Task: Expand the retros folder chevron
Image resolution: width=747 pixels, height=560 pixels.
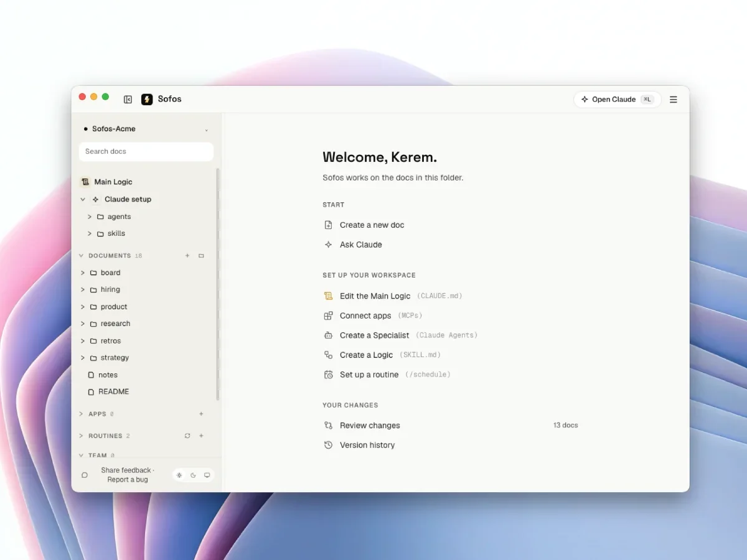Action: (83, 341)
